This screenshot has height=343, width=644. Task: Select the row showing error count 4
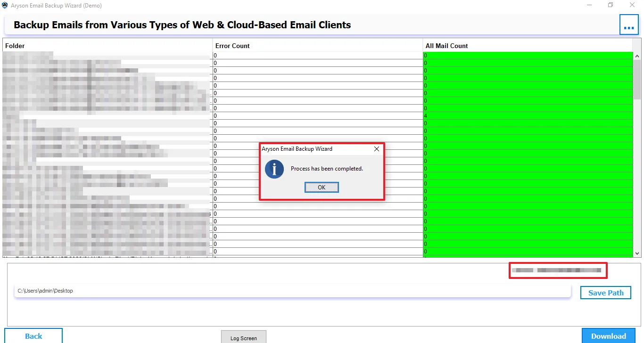click(x=426, y=115)
